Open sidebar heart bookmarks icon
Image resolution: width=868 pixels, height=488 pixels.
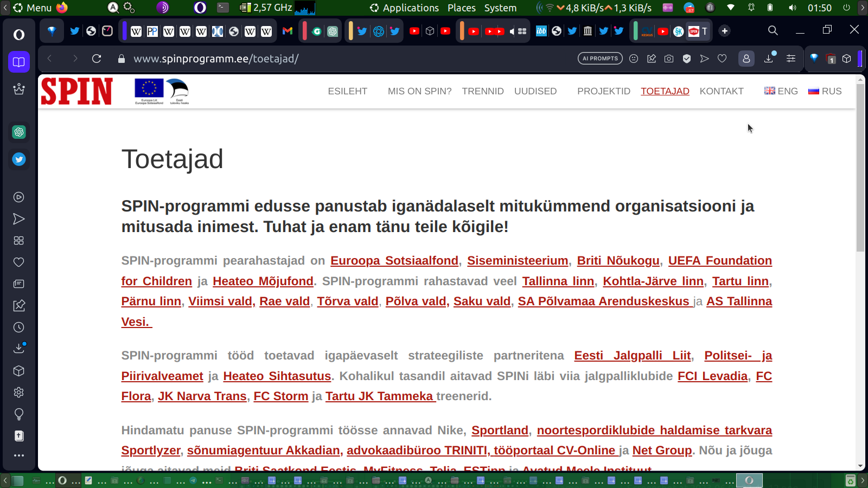coord(19,262)
